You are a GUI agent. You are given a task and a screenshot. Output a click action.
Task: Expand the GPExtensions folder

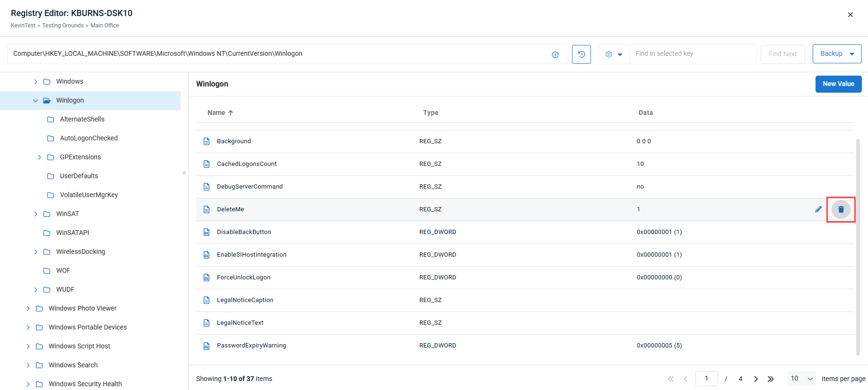coord(39,157)
